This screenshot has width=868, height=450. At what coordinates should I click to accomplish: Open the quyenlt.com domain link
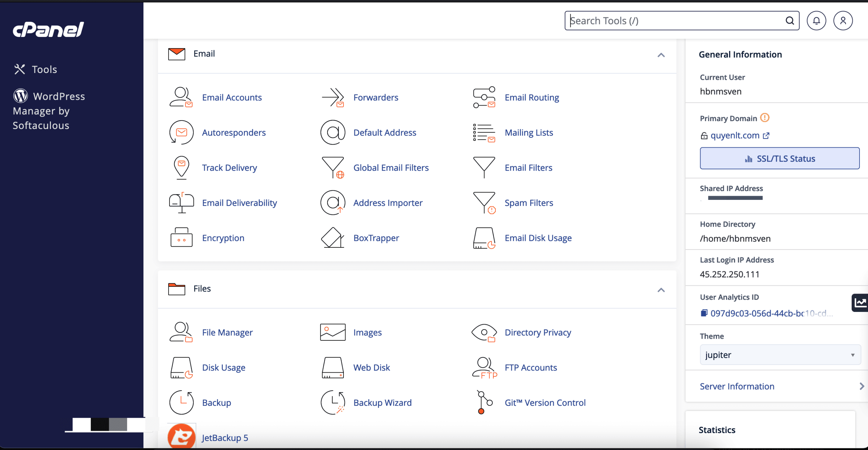point(735,135)
